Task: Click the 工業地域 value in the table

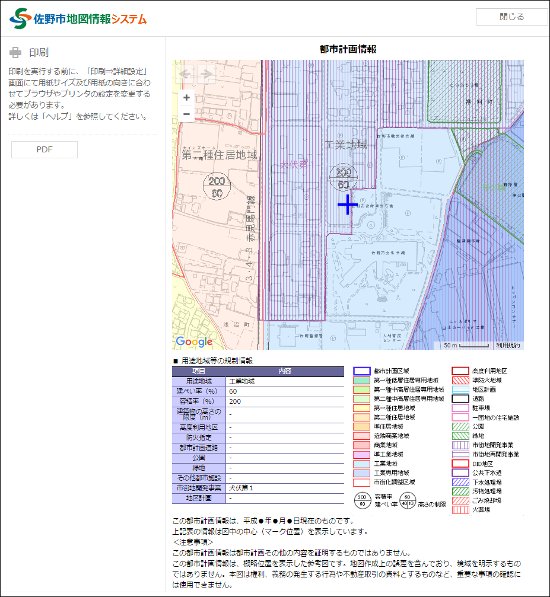Action: coord(242,381)
